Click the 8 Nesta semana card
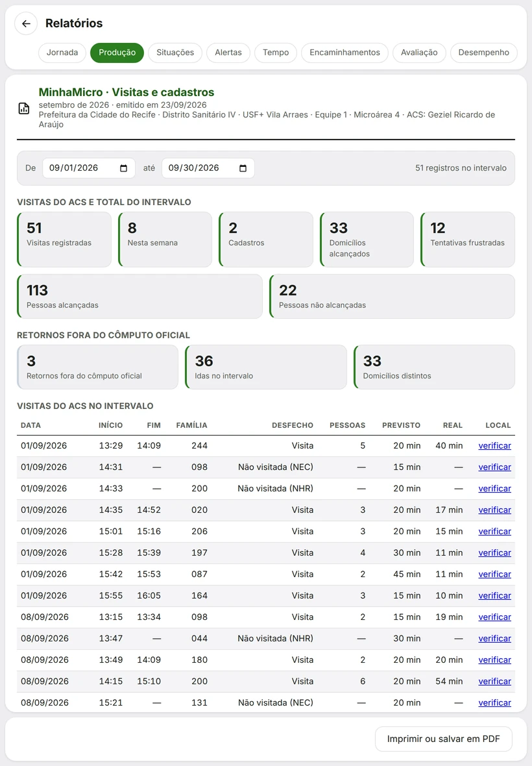The width and height of the screenshot is (532, 766). [165, 240]
